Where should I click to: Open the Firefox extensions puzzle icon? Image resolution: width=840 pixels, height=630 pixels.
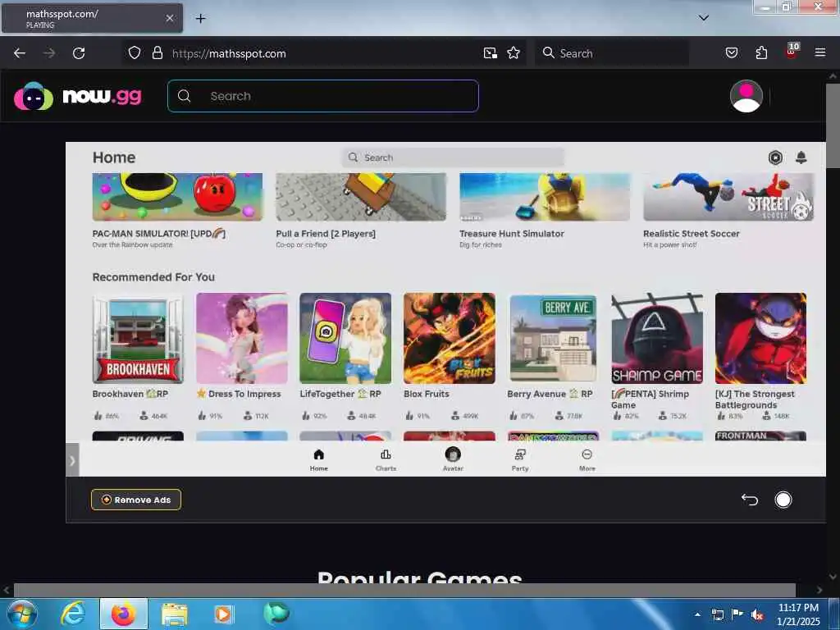pos(761,52)
